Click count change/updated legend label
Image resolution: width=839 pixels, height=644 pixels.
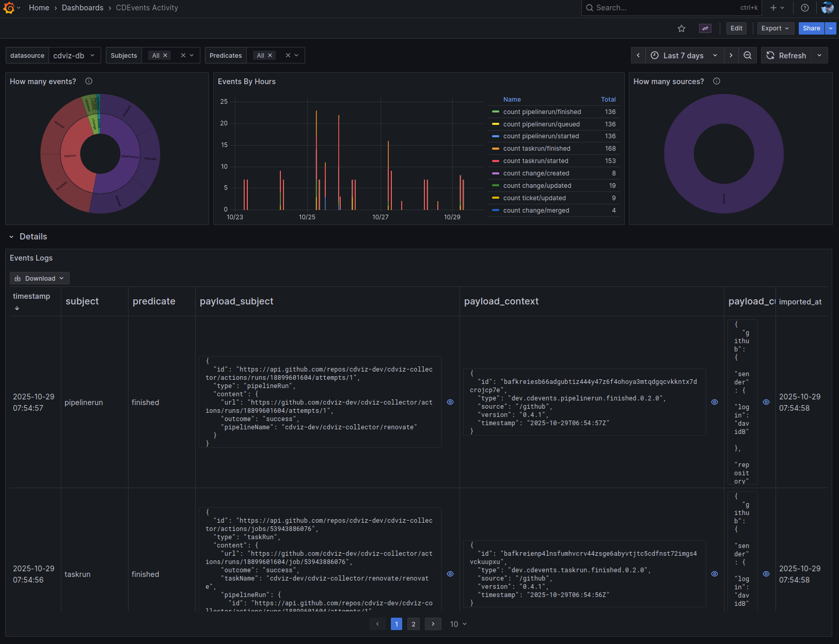pyautogui.click(x=537, y=186)
